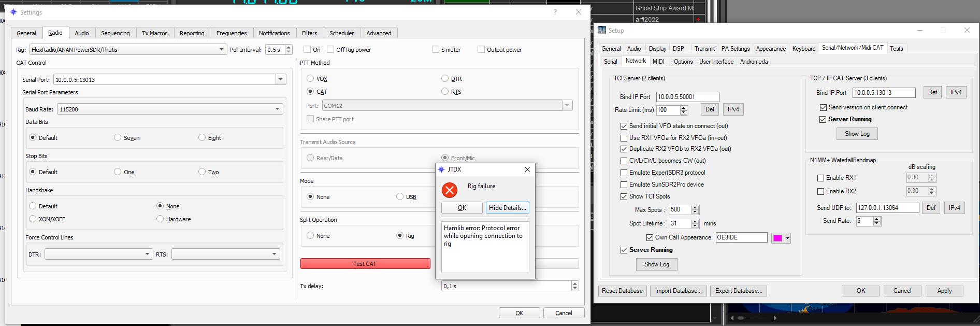The height and width of the screenshot is (326, 980).
Task: Open the PA Settings tab in Setup
Action: (735, 49)
